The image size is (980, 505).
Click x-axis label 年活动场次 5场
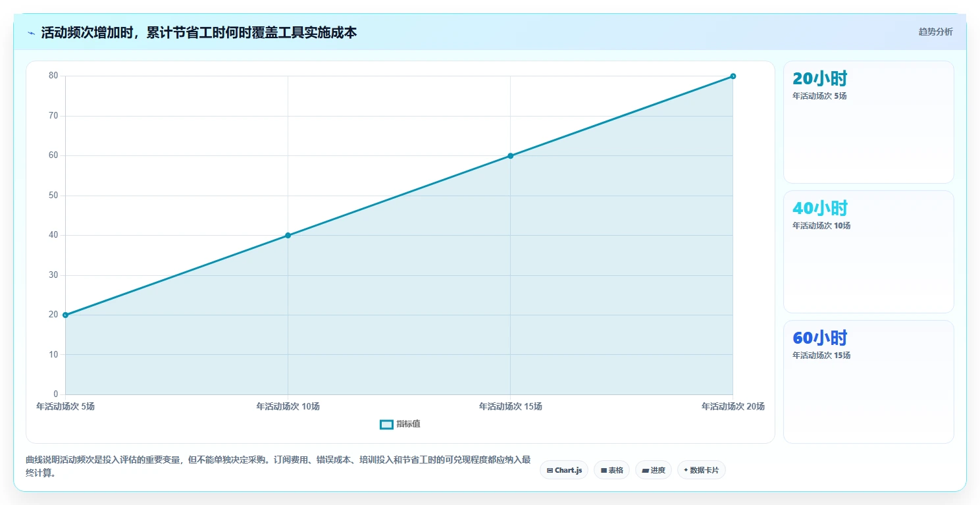[65, 406]
